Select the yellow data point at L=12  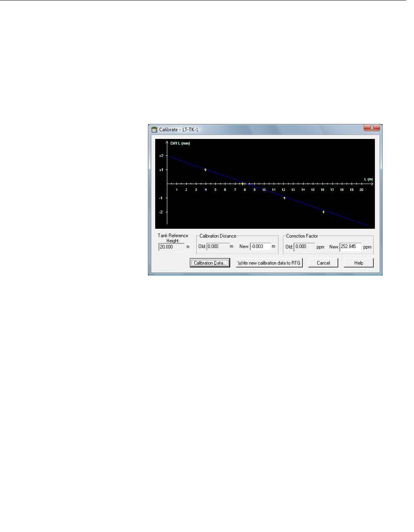tap(284, 198)
